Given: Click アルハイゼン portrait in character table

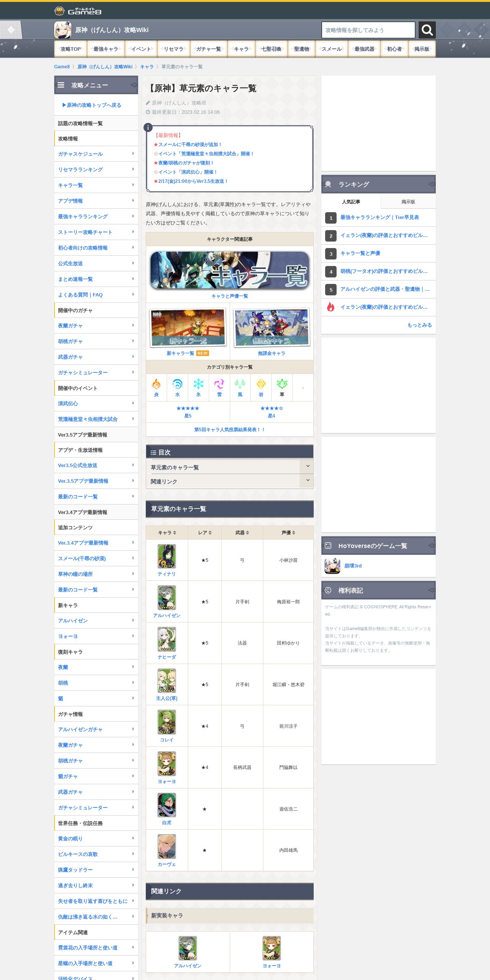Looking at the screenshot, I should (x=167, y=598).
